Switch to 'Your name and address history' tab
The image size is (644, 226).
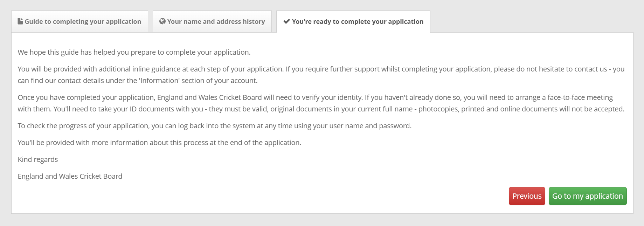point(216,22)
